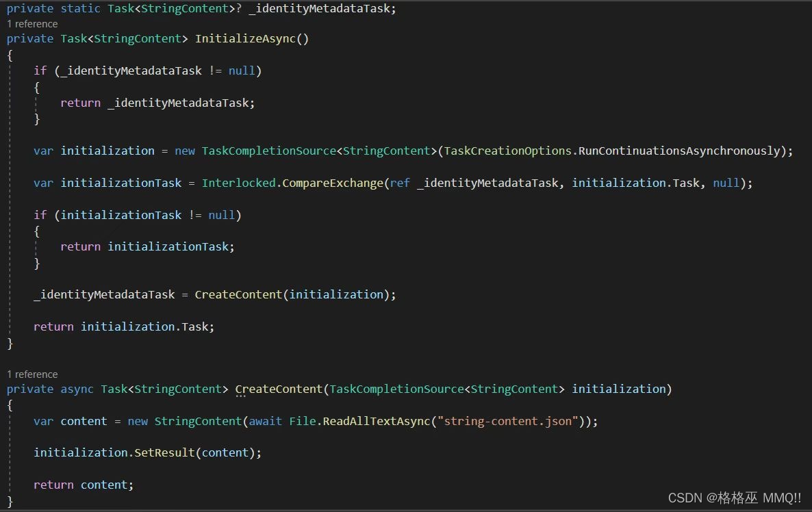
Task: Click the null keyword in the first if condition
Action: point(241,70)
